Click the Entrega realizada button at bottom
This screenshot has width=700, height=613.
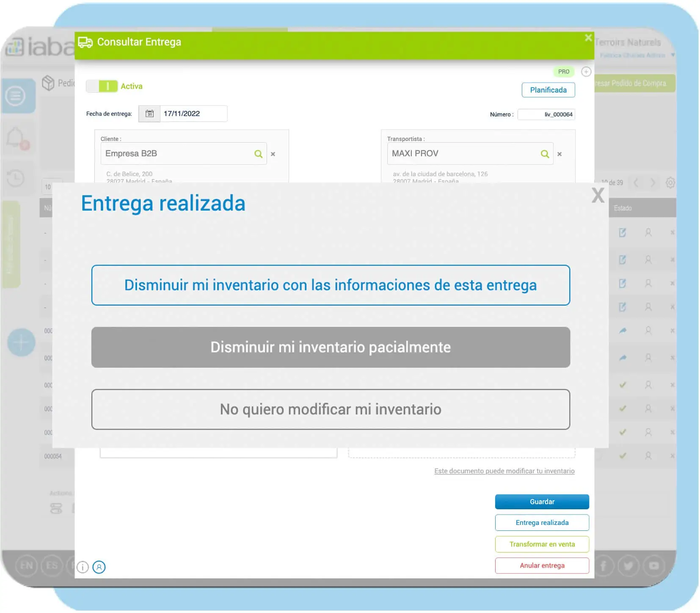tap(542, 522)
